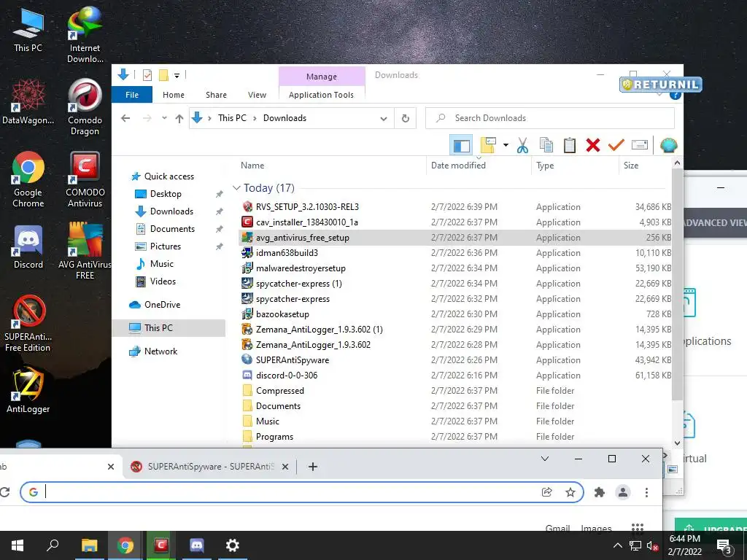Select Downloads in navigation pane
This screenshot has height=560, width=747.
tap(171, 211)
